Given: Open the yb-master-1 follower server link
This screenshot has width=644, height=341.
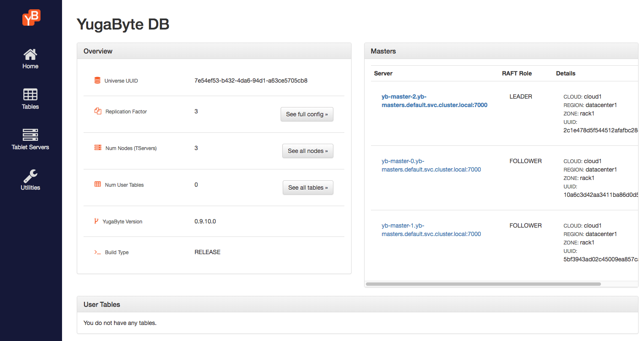Looking at the screenshot, I should [x=431, y=230].
